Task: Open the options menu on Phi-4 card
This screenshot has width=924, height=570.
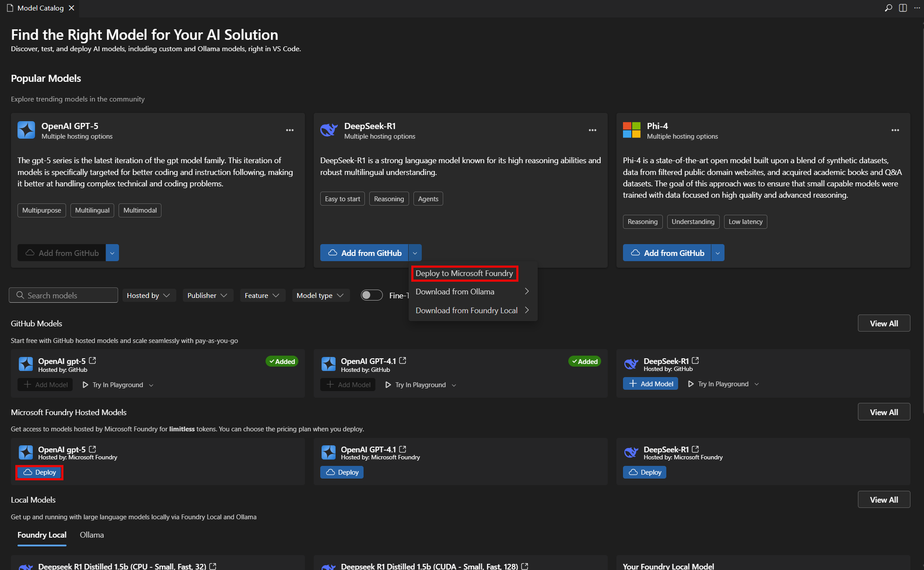Action: [895, 130]
